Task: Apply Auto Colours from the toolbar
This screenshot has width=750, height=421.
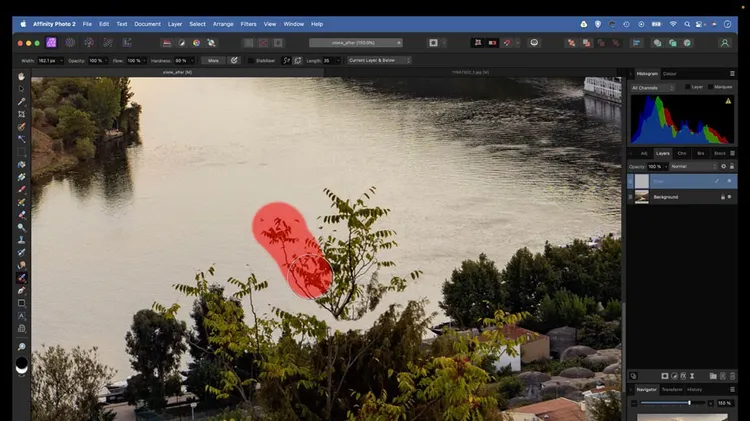Action: (196, 43)
